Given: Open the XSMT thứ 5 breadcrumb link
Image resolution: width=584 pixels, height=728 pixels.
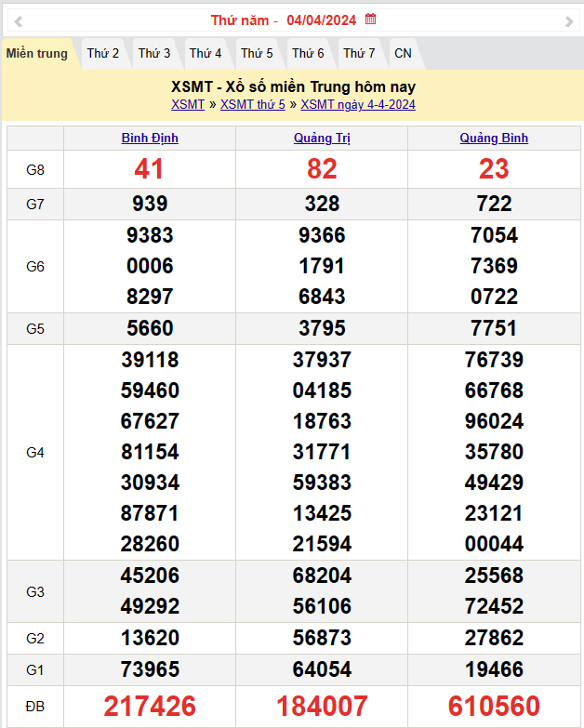Looking at the screenshot, I should point(253,104).
